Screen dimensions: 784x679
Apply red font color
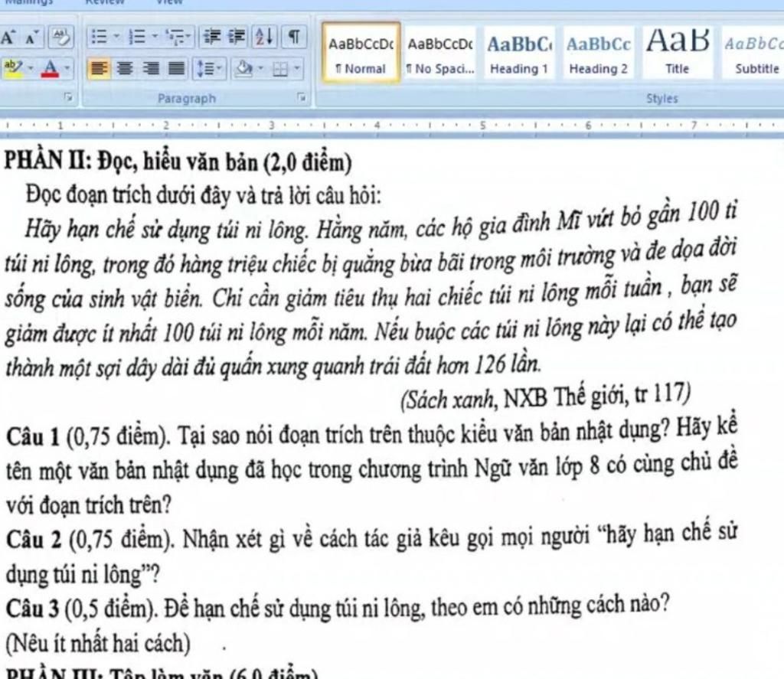click(x=50, y=68)
